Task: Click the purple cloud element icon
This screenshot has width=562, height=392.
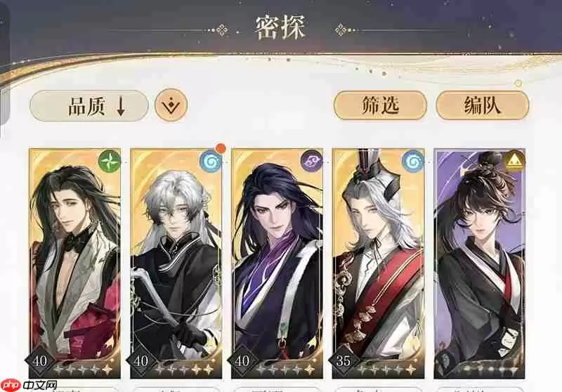Action: tap(311, 162)
